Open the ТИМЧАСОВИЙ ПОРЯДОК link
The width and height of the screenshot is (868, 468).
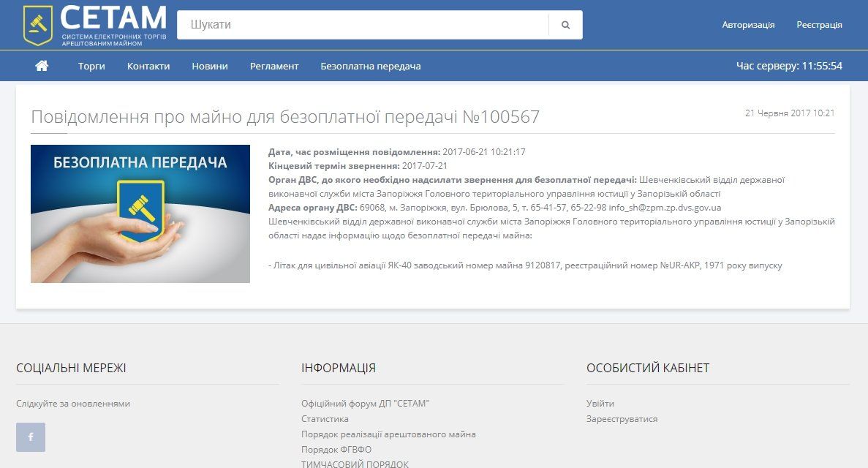pos(355,463)
